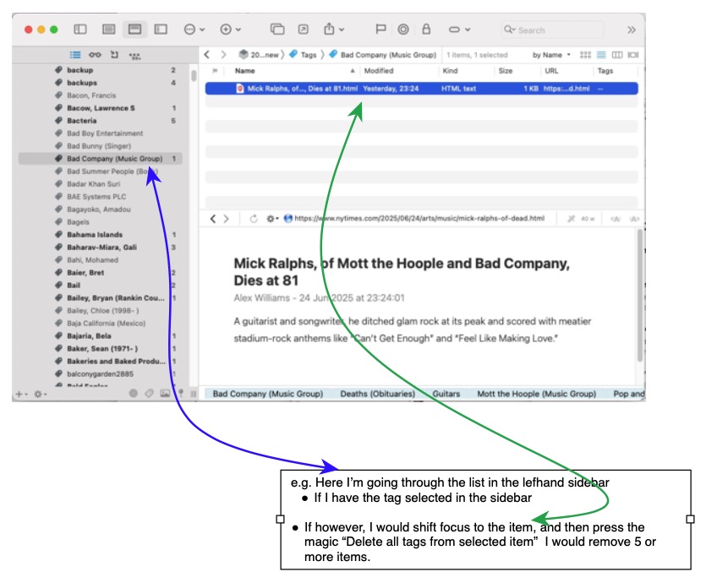Go forward with the item list forward arrow
728x583 pixels.
point(223,55)
